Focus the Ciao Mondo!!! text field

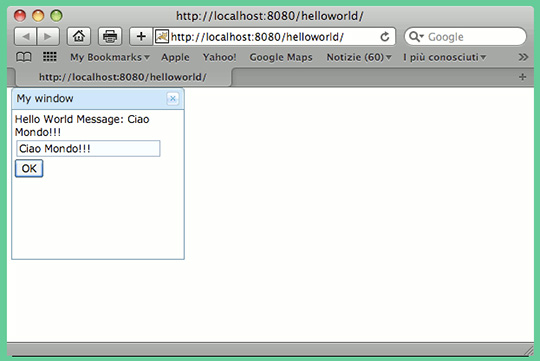[88, 148]
